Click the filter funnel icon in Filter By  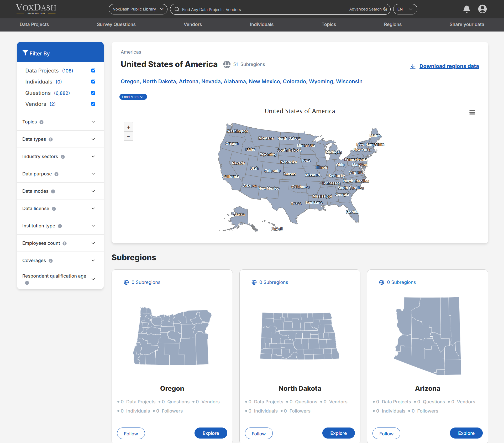pos(25,53)
